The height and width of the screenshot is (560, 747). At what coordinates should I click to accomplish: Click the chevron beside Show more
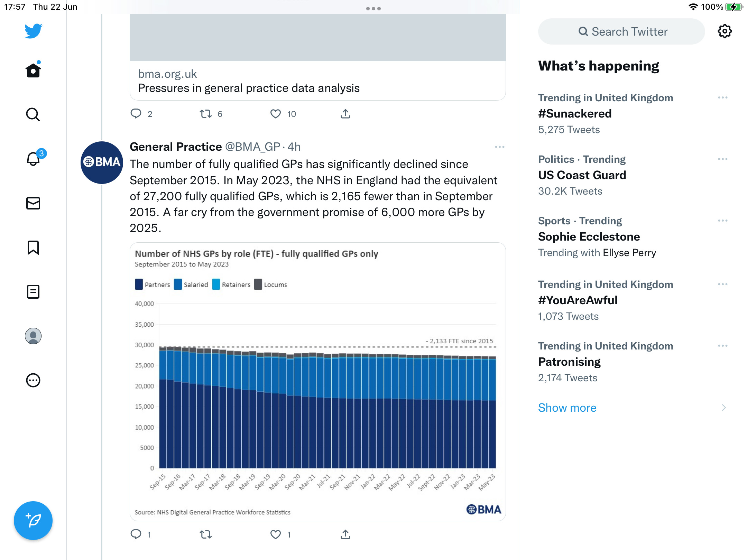point(724,408)
